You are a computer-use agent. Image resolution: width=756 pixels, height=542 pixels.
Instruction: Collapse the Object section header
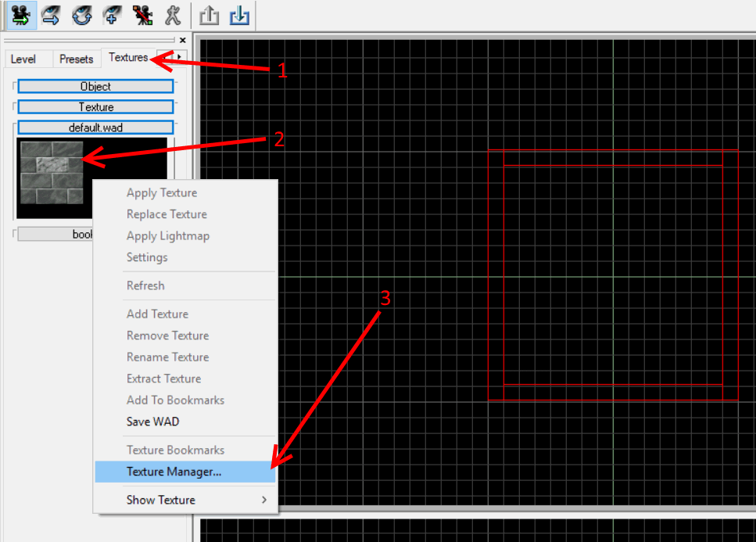pyautogui.click(x=95, y=86)
